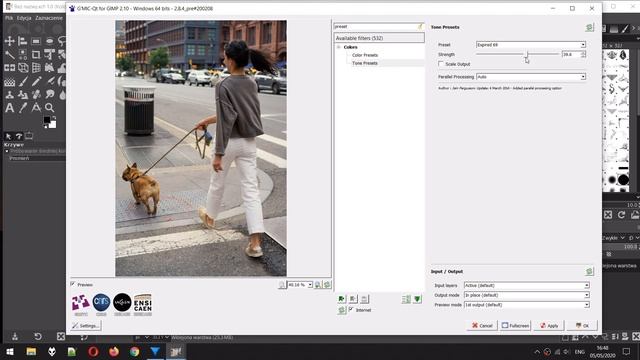
Task: Click the Fullscreen button
Action: click(515, 326)
